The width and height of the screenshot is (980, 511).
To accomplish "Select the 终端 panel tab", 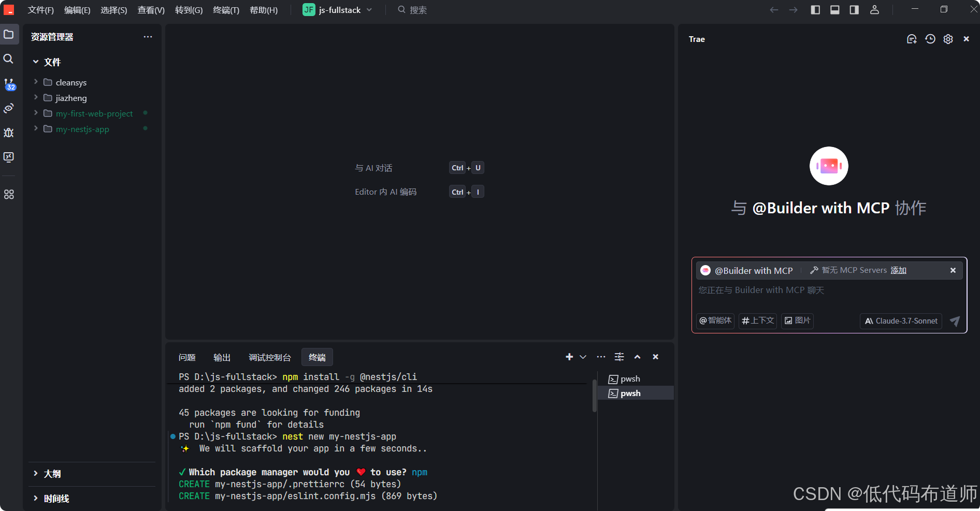I will coord(317,357).
